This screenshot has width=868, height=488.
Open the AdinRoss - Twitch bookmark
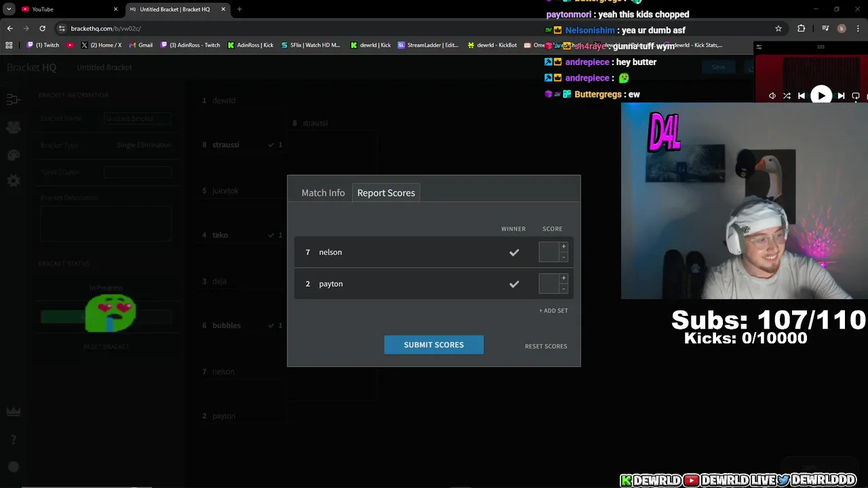point(190,45)
